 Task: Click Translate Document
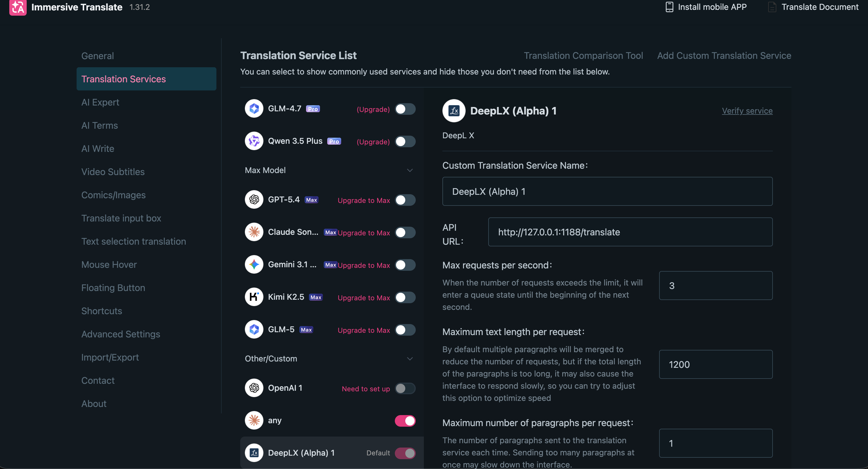coord(820,7)
